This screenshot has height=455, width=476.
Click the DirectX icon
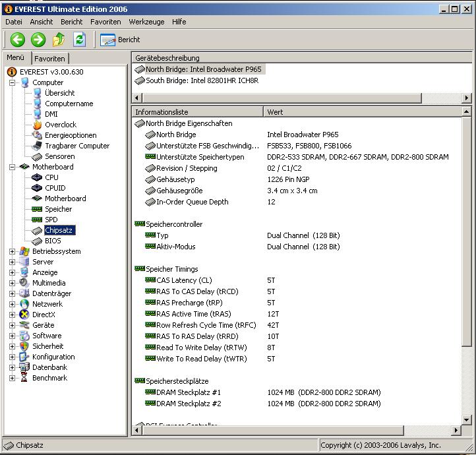click(24, 315)
